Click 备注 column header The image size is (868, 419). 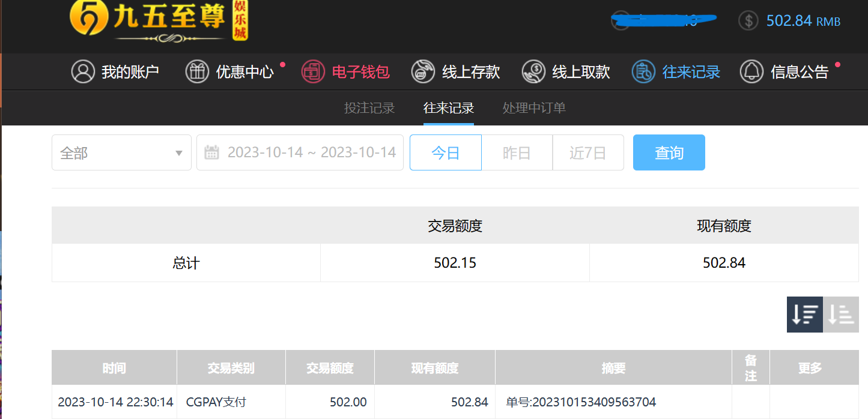click(x=751, y=367)
